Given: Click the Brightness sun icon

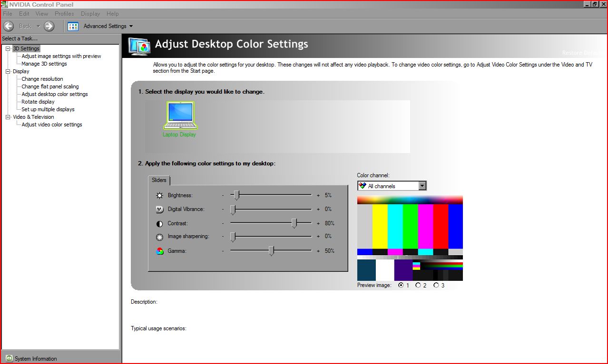Looking at the screenshot, I should click(x=160, y=195).
